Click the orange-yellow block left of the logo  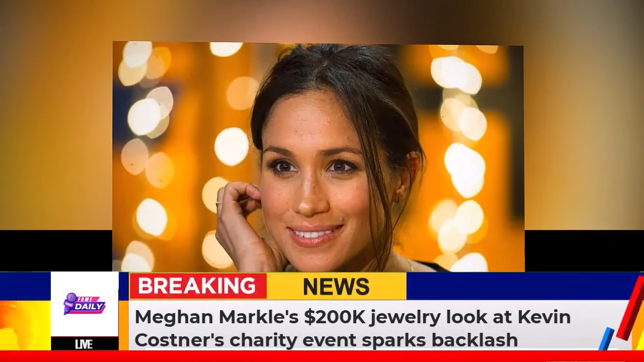click(25, 325)
